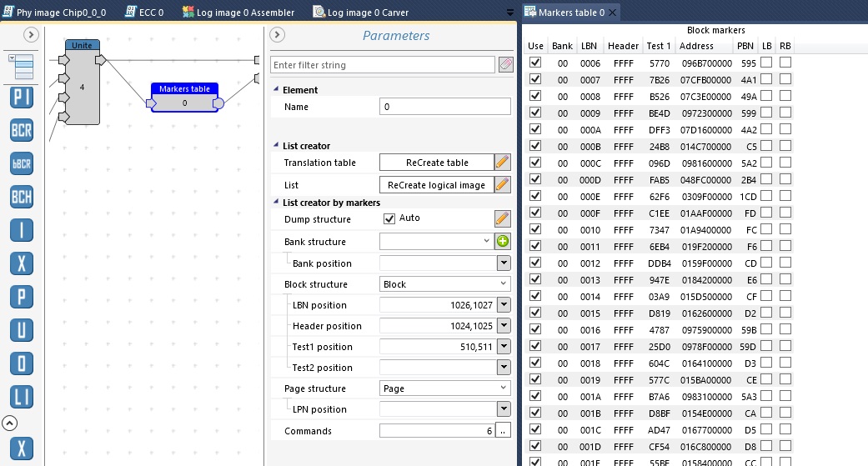Switch to ECC 0 tab
The image size is (868, 466).
[x=144, y=13]
